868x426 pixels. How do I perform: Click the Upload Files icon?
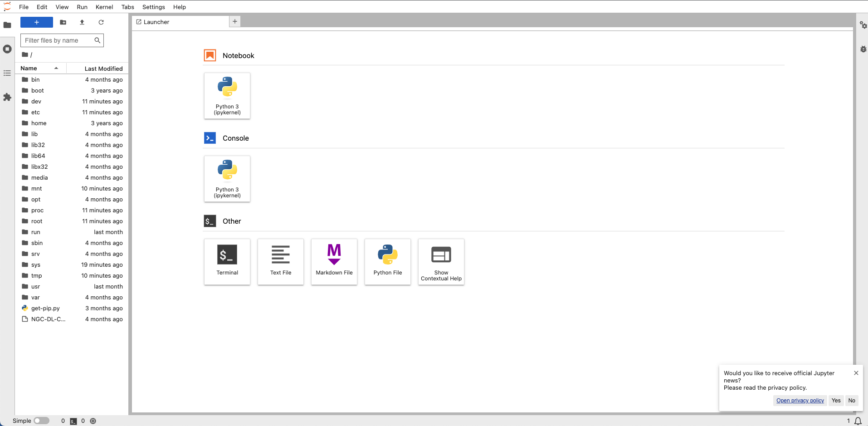82,22
